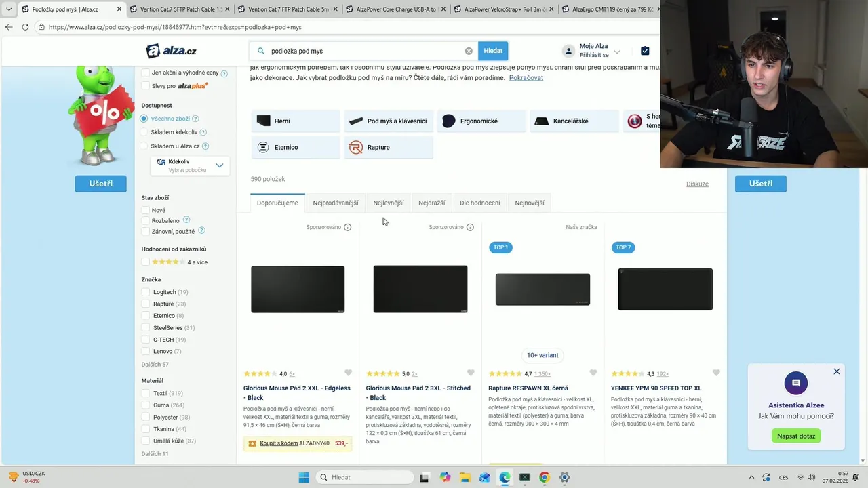Check the Nové condition filter

145,210
